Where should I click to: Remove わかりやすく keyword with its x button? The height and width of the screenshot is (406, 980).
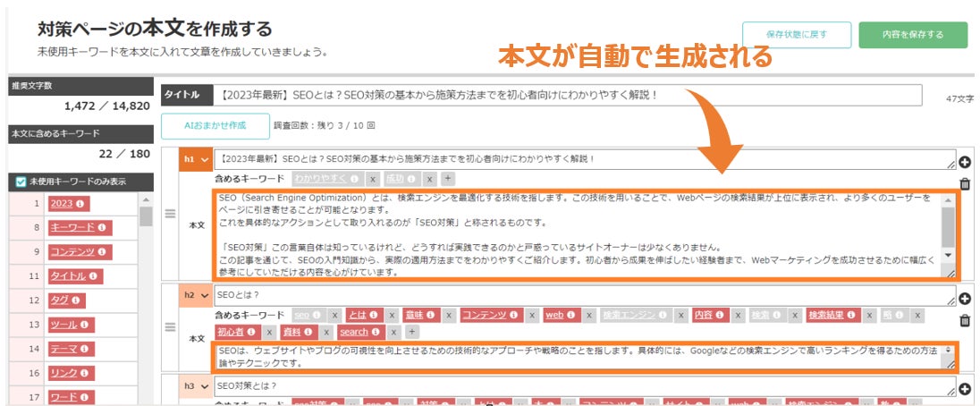[372, 179]
